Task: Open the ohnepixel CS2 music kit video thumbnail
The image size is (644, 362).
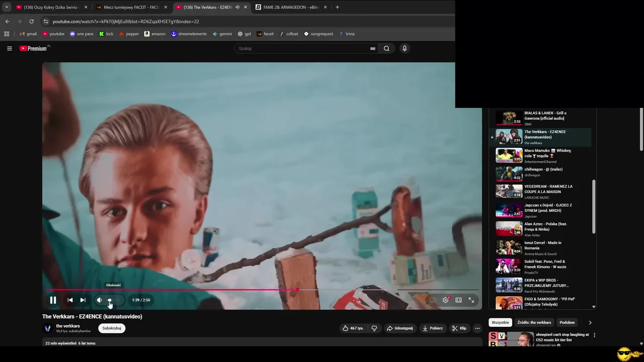Action: pyautogui.click(x=511, y=339)
